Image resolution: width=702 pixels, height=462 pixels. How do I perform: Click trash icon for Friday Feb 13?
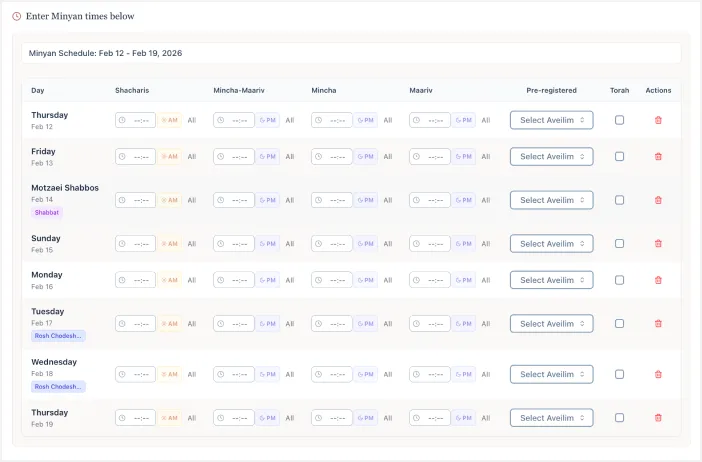pos(658,157)
